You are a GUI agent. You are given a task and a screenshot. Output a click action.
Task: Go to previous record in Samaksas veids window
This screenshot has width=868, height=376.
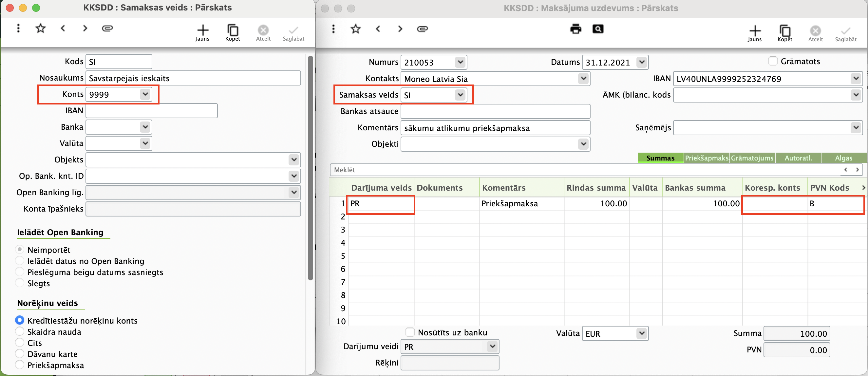[63, 28]
